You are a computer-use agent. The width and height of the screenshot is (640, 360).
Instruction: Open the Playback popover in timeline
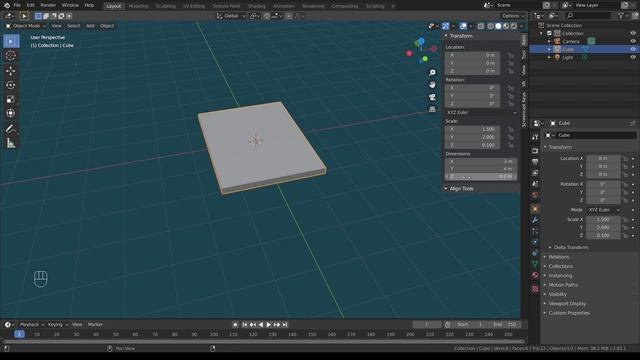pos(32,324)
